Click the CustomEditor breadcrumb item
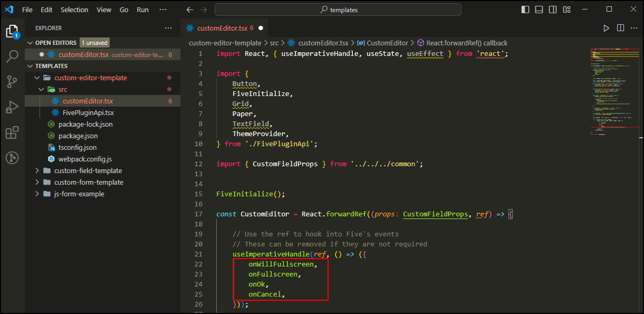Image resolution: width=644 pixels, height=314 pixels. (387, 43)
